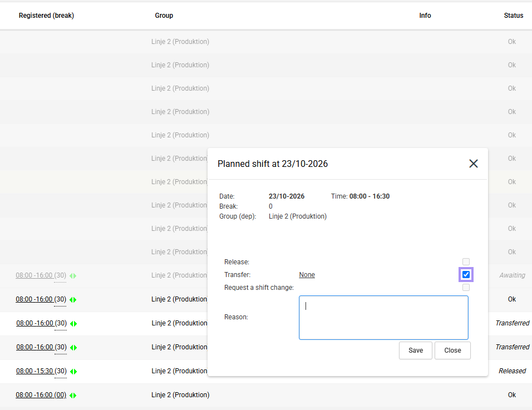532x410 pixels.
Task: Tick the Request a shift change checkbox
Action: (466, 287)
